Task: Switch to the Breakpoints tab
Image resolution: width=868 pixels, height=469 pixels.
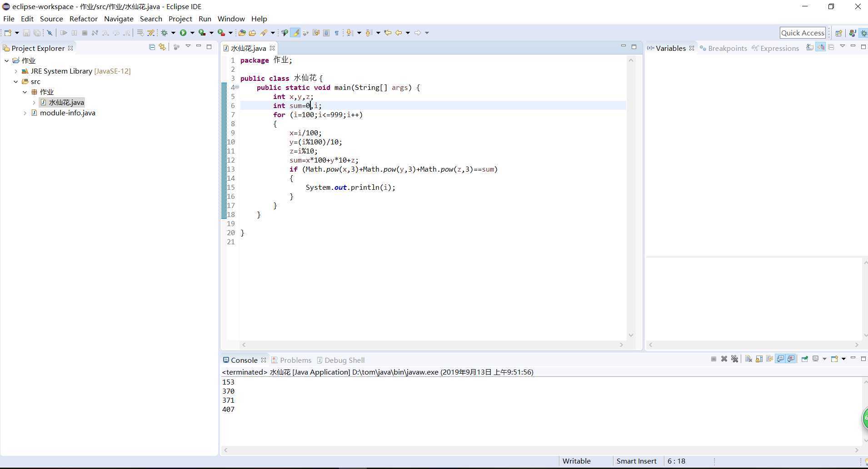Action: coord(723,48)
